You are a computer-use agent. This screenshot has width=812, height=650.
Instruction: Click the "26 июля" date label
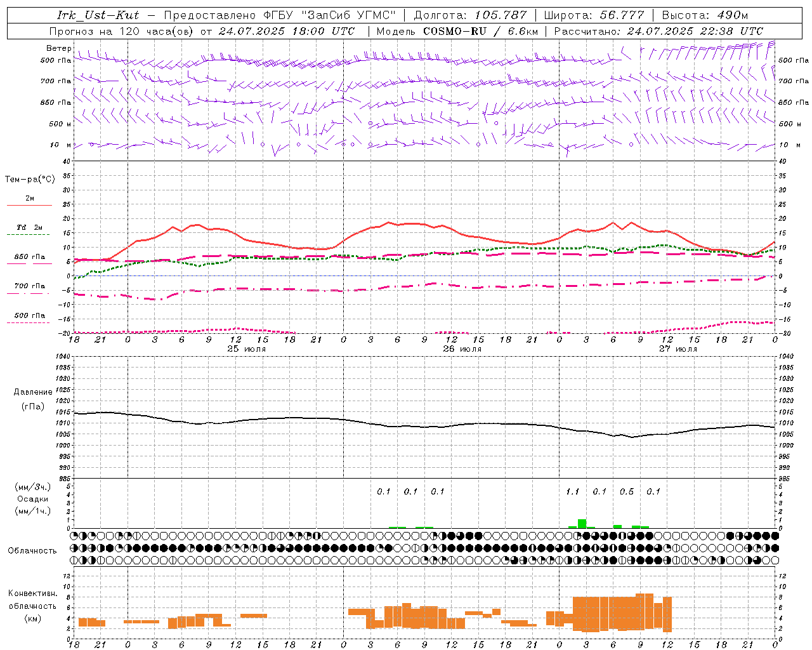[x=462, y=349]
